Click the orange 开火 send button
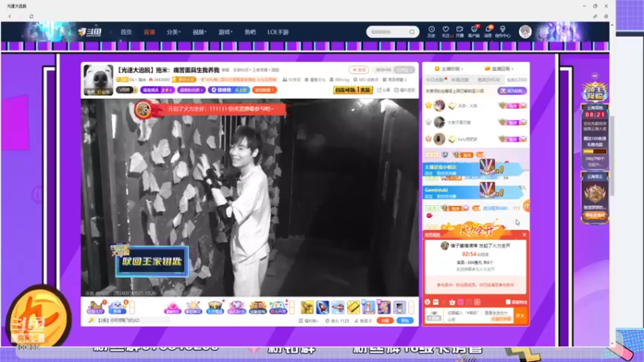 (x=521, y=315)
